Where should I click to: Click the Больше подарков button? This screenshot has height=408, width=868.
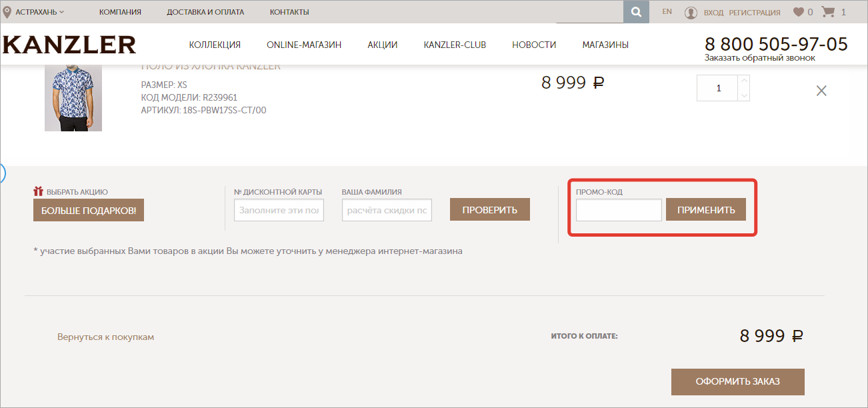coord(89,210)
